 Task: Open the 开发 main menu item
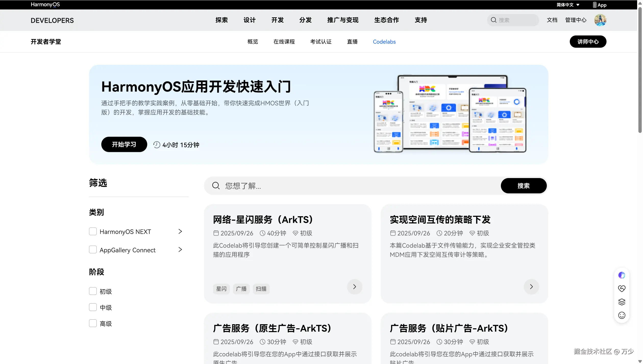pos(277,20)
